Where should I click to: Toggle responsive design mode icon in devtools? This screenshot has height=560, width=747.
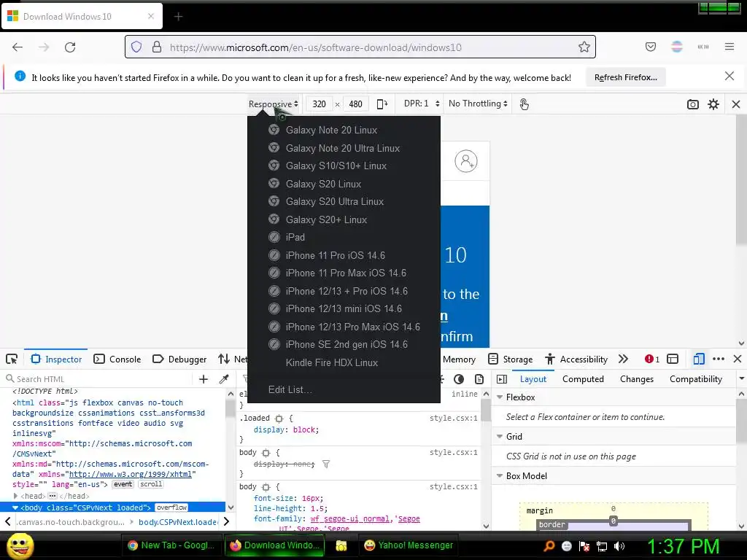click(x=698, y=359)
